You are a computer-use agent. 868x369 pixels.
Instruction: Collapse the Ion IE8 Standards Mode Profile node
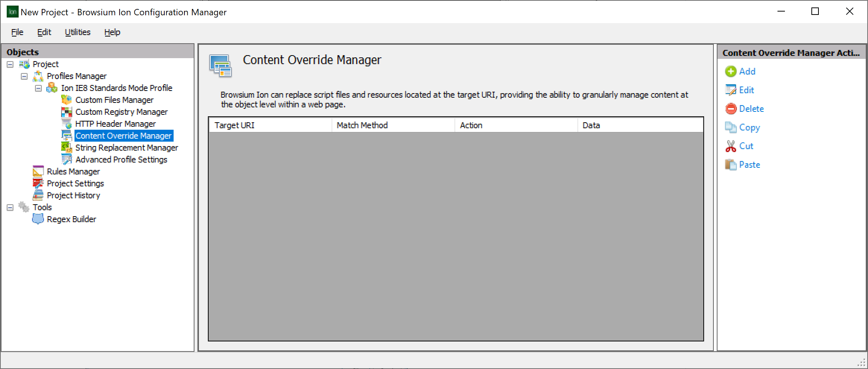(38, 88)
